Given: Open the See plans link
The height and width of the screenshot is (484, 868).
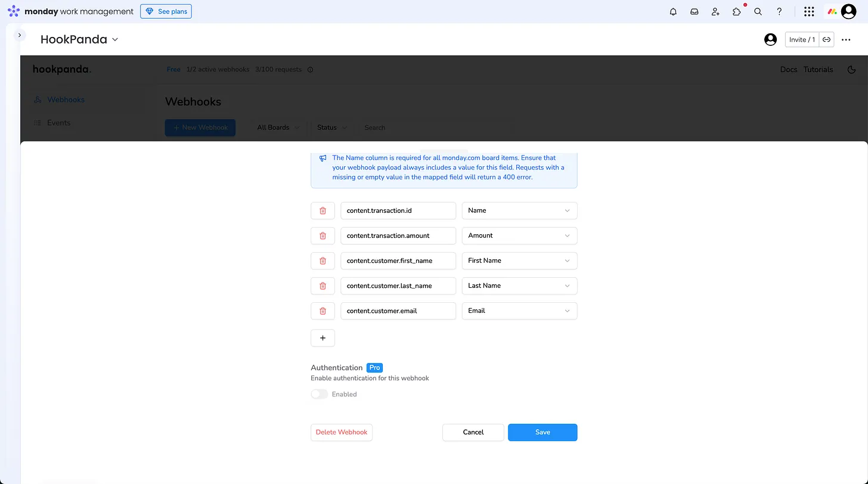Looking at the screenshot, I should click(166, 11).
